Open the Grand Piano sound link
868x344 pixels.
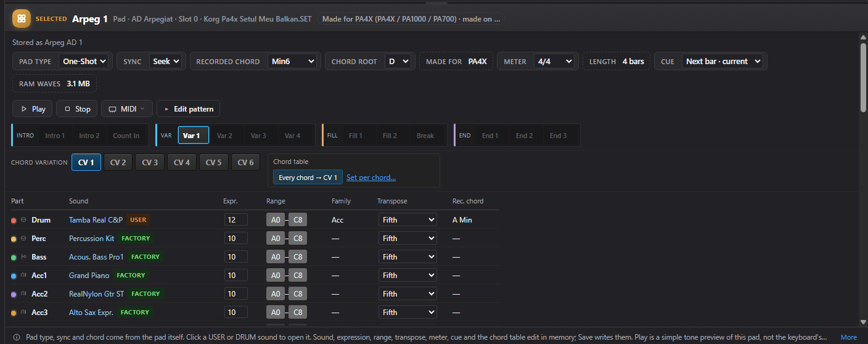point(89,276)
